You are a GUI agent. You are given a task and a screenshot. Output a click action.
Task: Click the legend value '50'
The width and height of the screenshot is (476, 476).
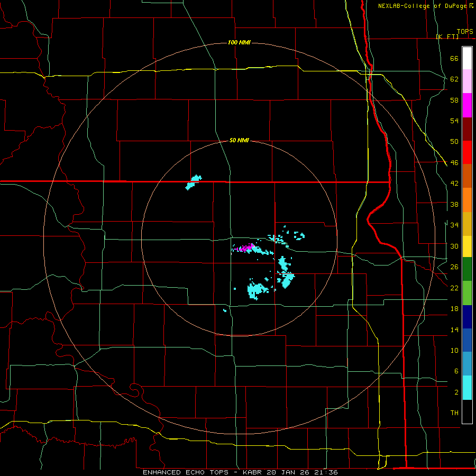coord(454,141)
